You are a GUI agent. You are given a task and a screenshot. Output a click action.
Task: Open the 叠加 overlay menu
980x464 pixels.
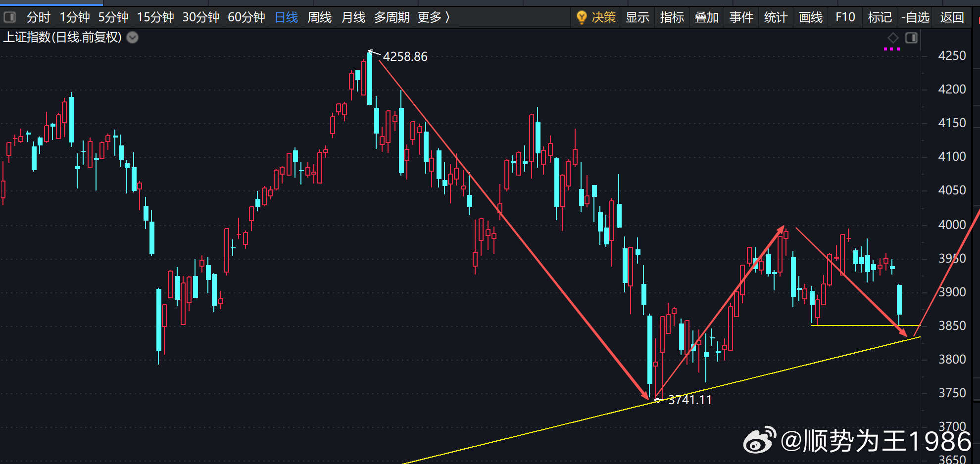707,18
